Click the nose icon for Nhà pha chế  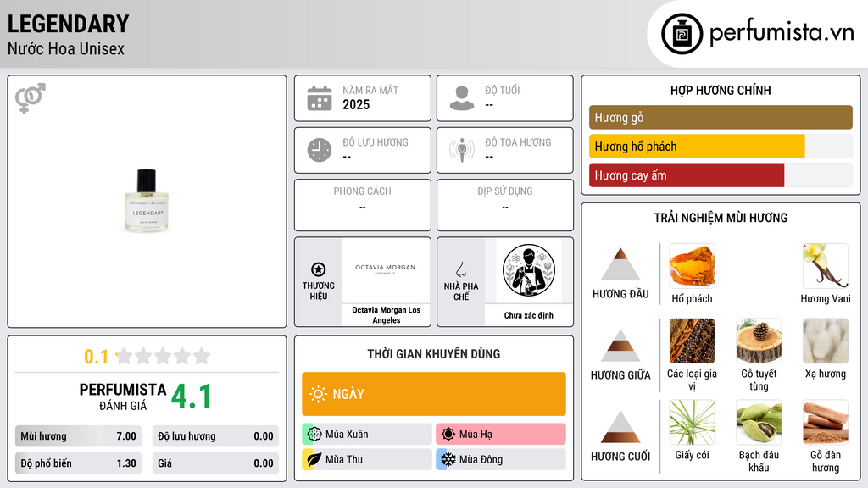[460, 269]
